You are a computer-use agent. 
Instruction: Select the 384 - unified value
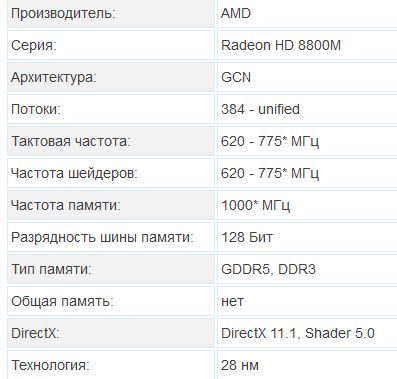(x=260, y=109)
